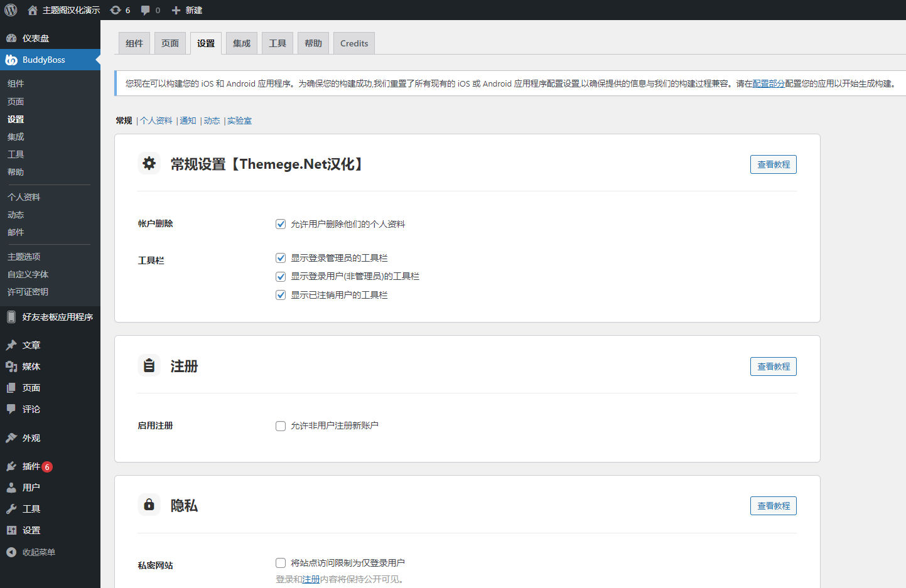The width and height of the screenshot is (906, 588).
Task: Open the 工具 tab
Action: click(x=278, y=43)
